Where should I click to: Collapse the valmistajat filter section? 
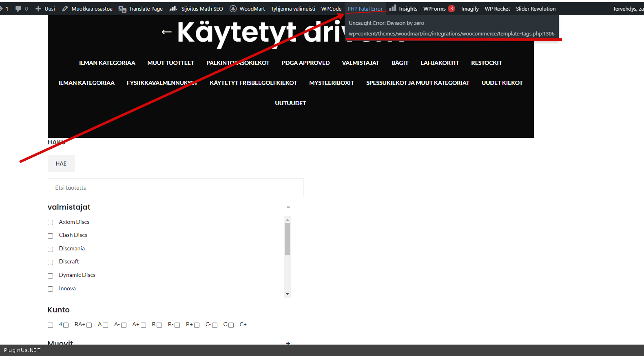(288, 207)
